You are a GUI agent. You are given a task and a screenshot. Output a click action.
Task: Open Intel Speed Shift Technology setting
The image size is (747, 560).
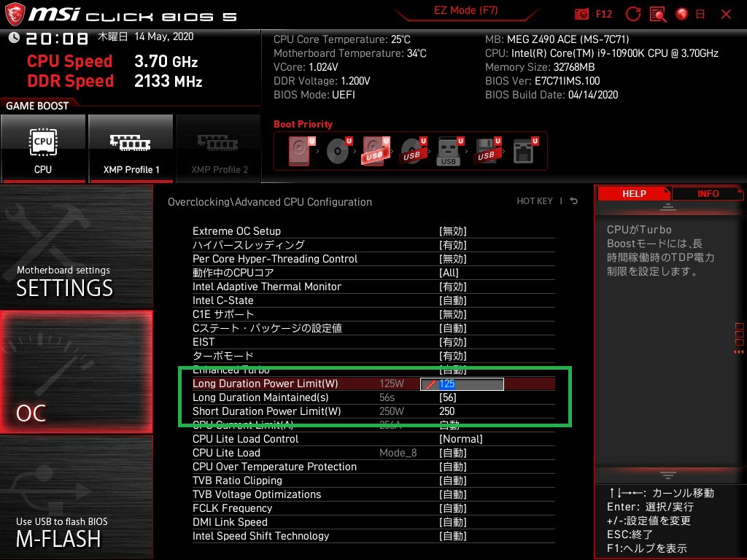(x=373, y=536)
